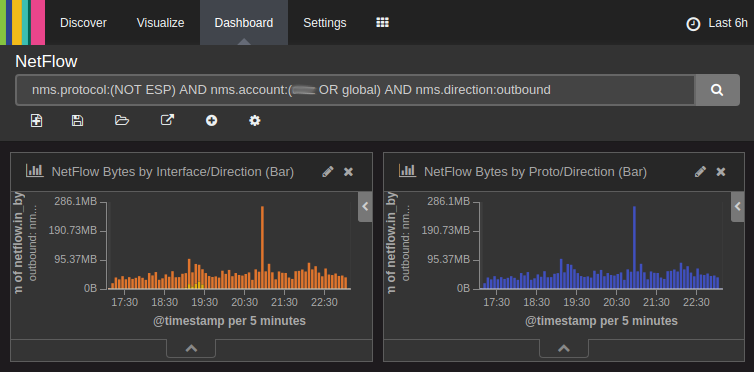Add a visualization with plus icon
The width and height of the screenshot is (754, 372).
tap(212, 121)
